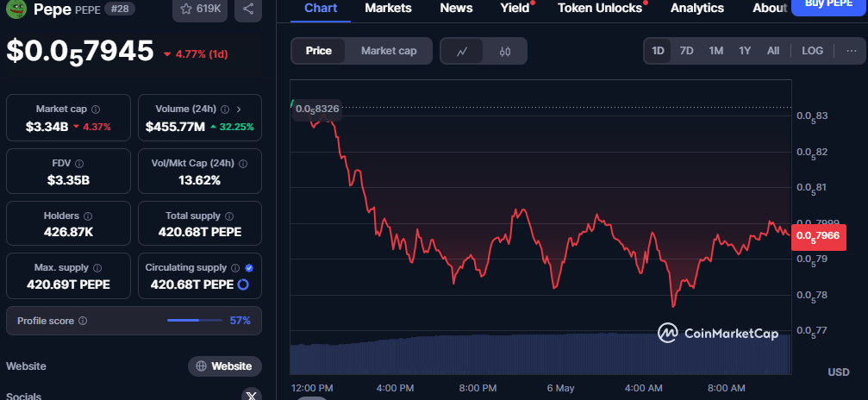Open the share icon button
The width and height of the screenshot is (868, 400).
coord(248,9)
